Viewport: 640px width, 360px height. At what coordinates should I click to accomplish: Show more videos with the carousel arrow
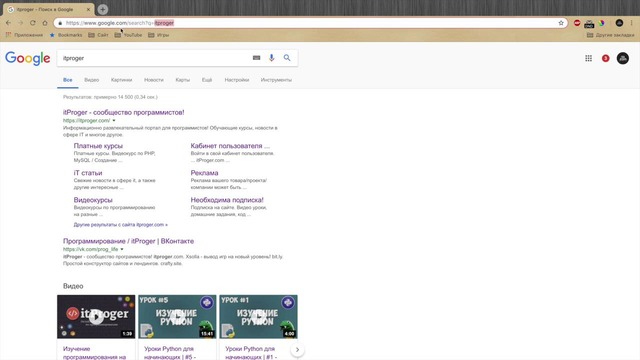[x=298, y=349]
